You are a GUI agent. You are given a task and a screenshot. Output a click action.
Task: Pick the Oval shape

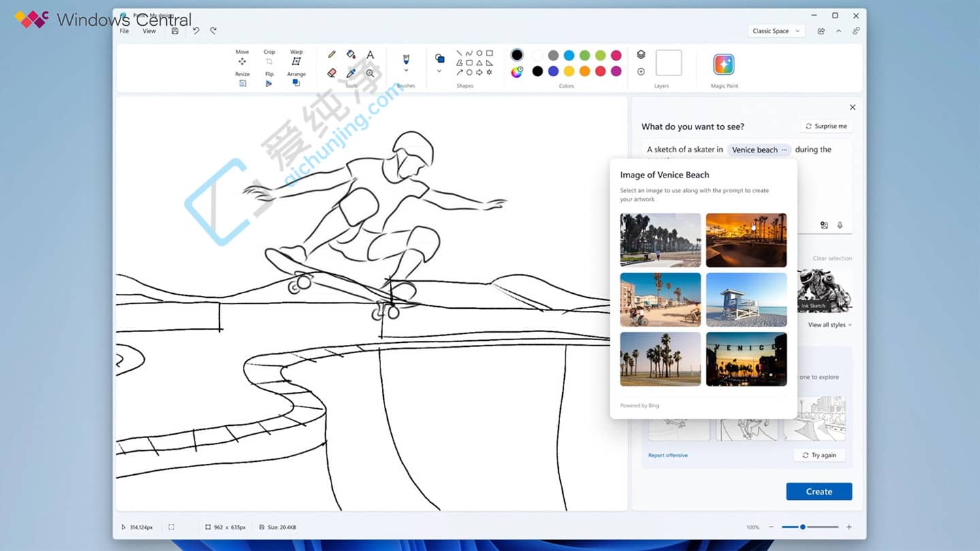pyautogui.click(x=479, y=53)
